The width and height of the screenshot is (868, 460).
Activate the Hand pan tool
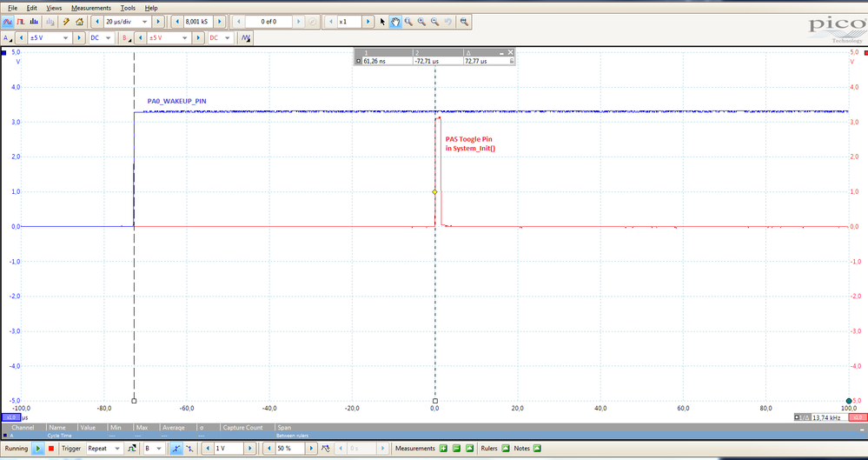395,22
